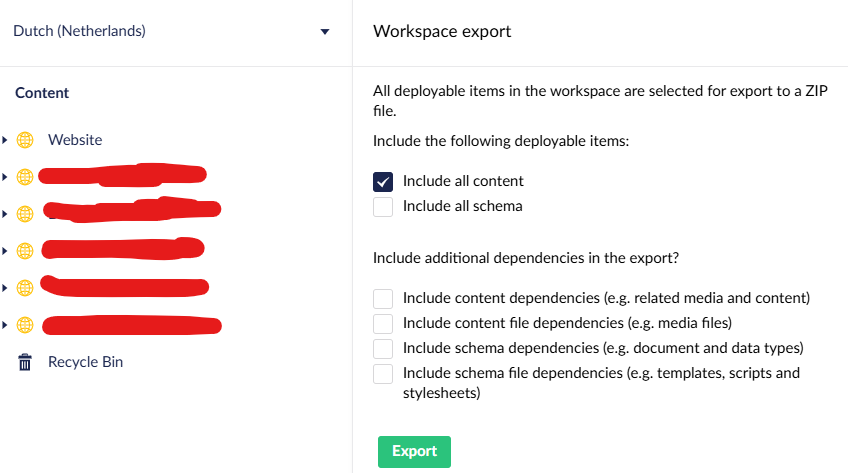Click the globe icon beside Website
This screenshot has height=473, width=848.
[x=25, y=140]
